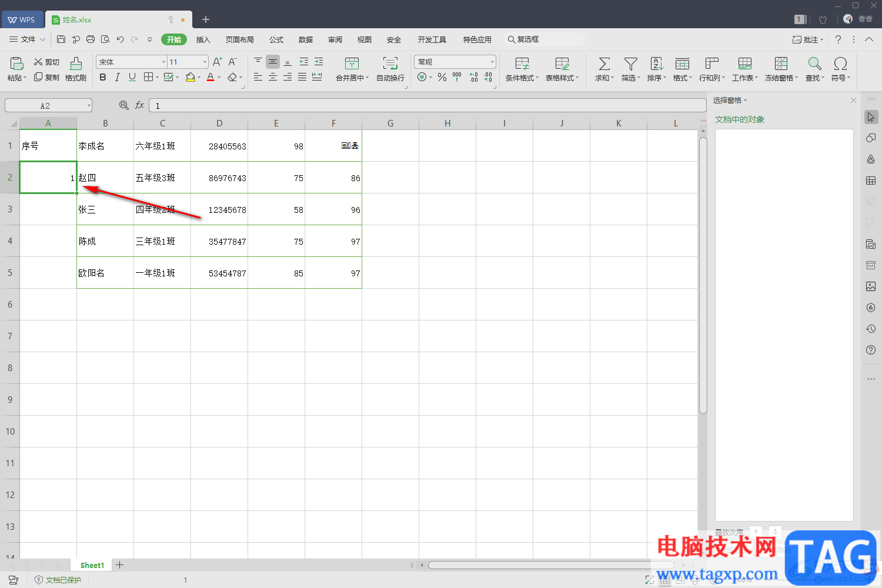Click the Filter (筛选) funnel icon

630,64
